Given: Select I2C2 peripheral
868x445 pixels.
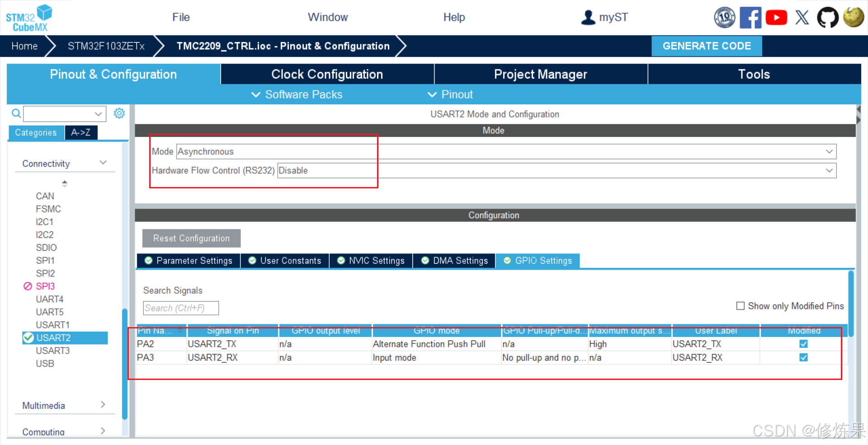Looking at the screenshot, I should tap(45, 234).
